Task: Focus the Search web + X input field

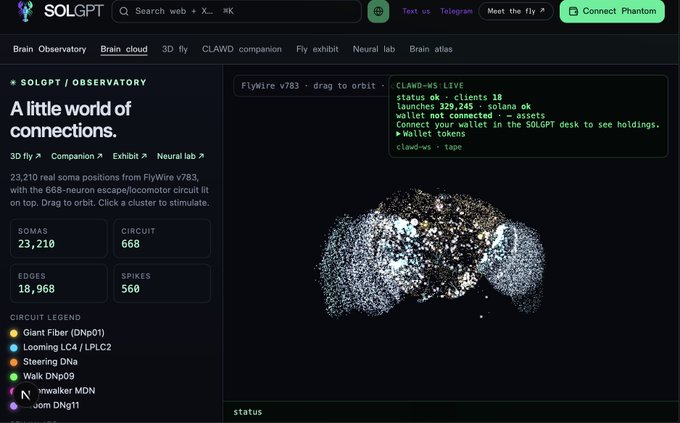Action: tap(236, 11)
